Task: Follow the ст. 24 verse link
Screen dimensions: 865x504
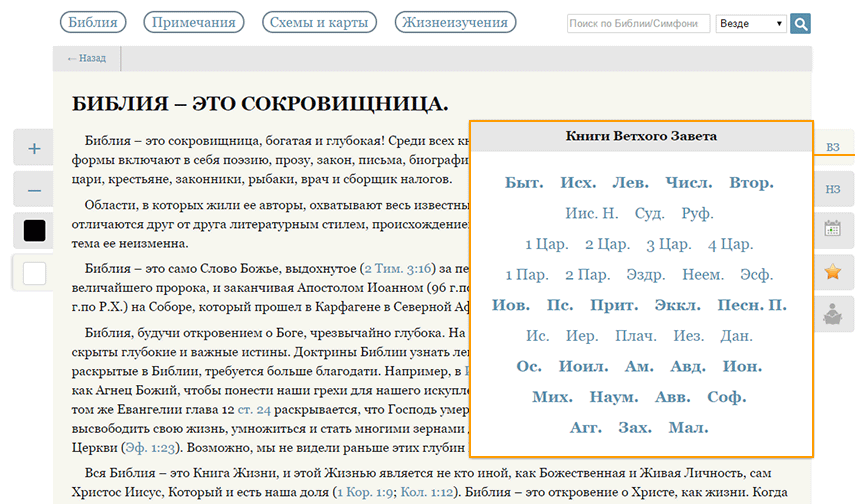Action: pyautogui.click(x=254, y=410)
